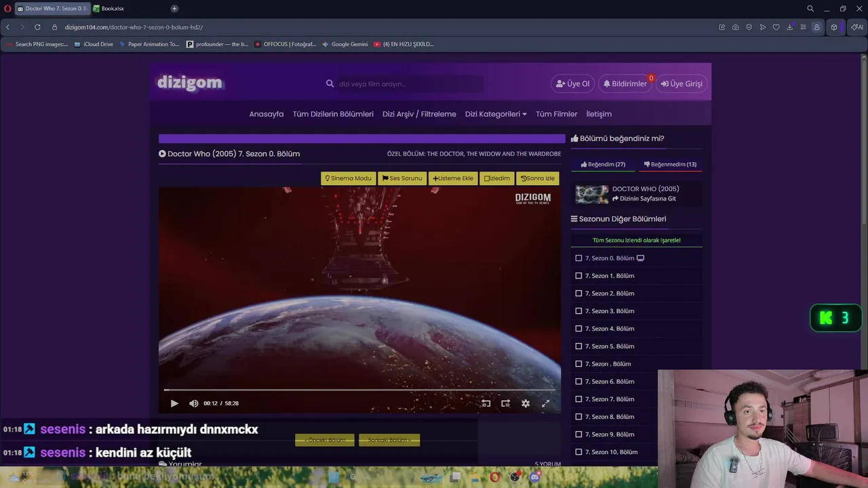Tick 7. Sezon 7. Bölüm checkbox
The width and height of the screenshot is (868, 488).
578,399
